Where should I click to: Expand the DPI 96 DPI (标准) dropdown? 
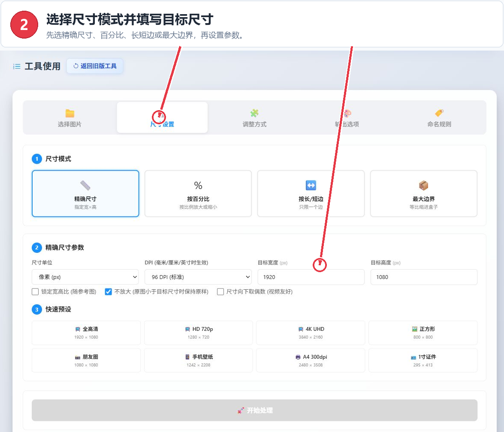pos(198,277)
